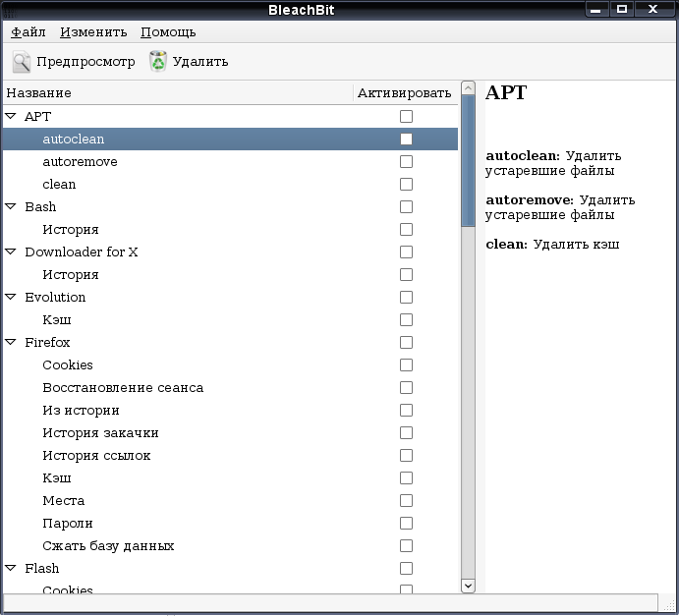The height and width of the screenshot is (616, 679).
Task: Click the Preview magnifier icon
Action: coord(22,62)
